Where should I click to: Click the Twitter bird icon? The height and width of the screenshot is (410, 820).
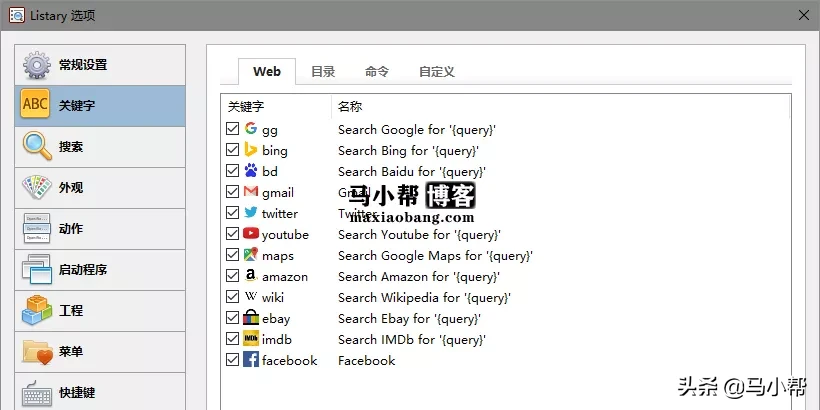pos(251,213)
